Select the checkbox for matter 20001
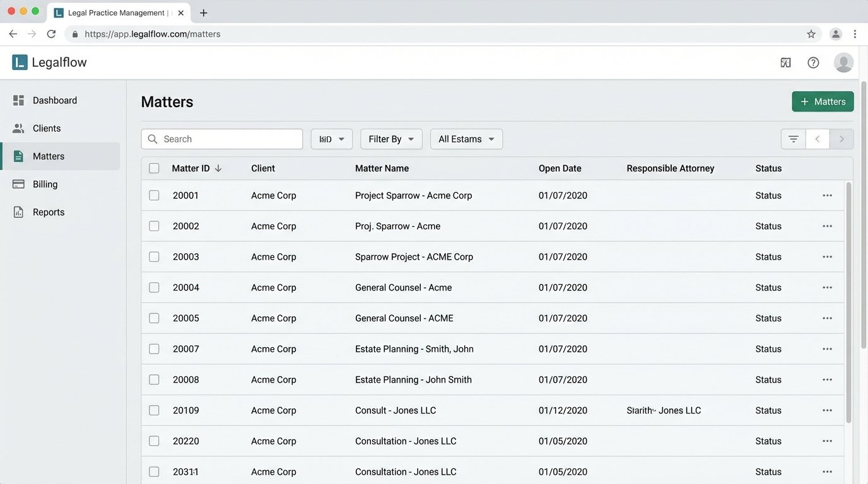868x484 pixels. (x=154, y=195)
